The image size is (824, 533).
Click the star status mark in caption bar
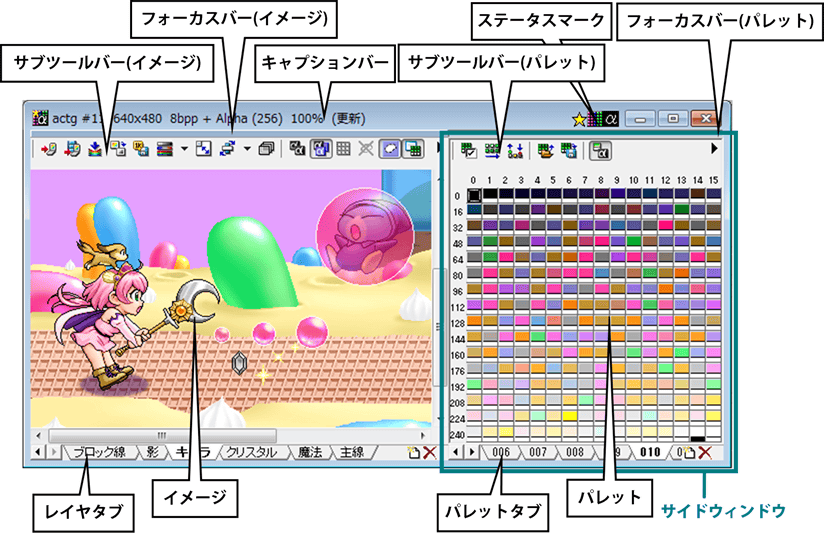point(579,119)
